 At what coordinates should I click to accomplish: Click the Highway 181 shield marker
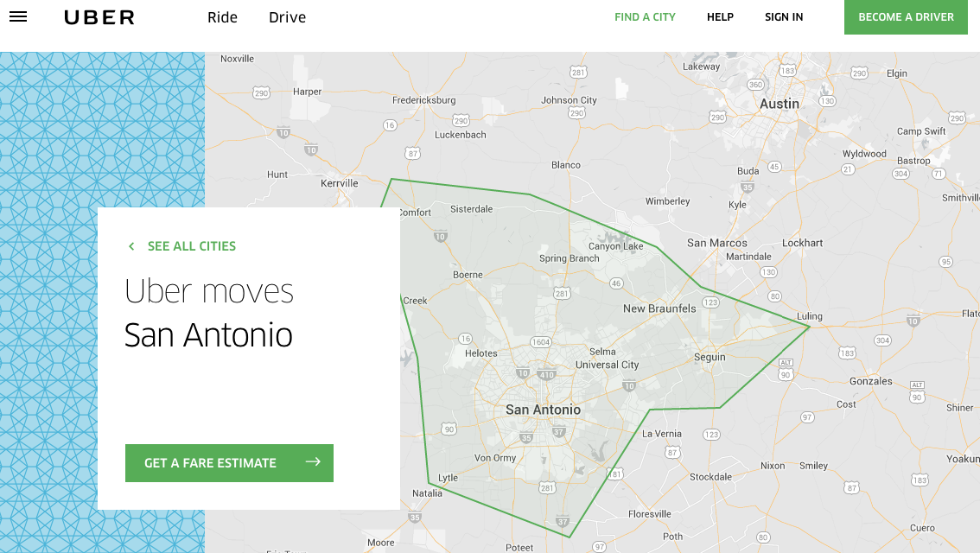click(x=615, y=474)
